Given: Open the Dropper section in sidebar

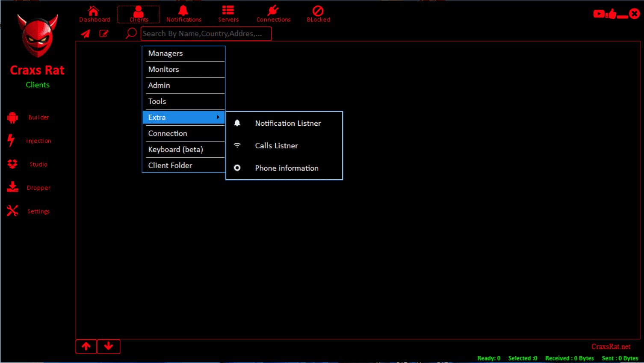Looking at the screenshot, I should click(x=29, y=188).
